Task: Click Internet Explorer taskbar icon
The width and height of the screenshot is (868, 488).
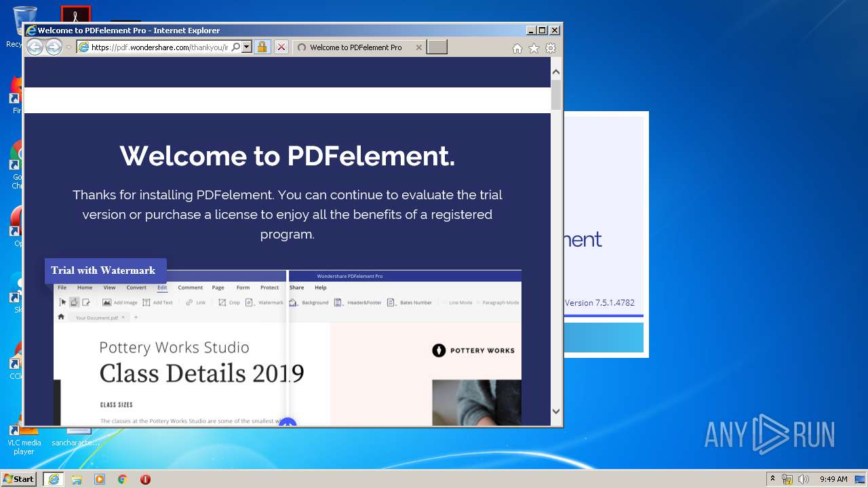Action: (54, 479)
